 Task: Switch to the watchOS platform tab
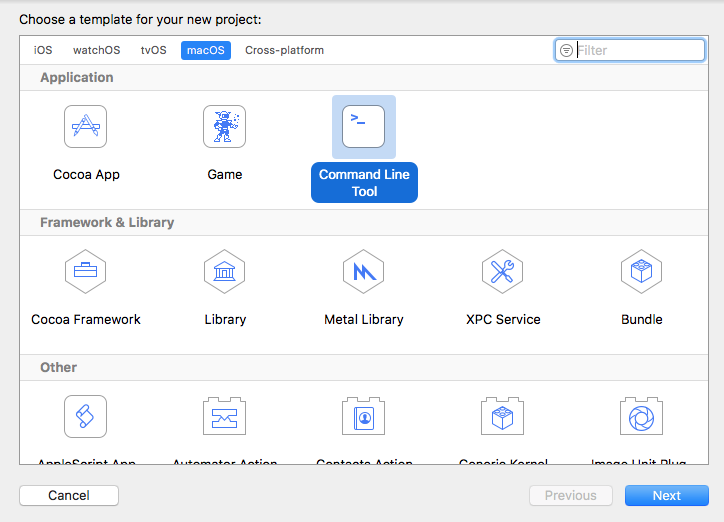click(x=96, y=50)
